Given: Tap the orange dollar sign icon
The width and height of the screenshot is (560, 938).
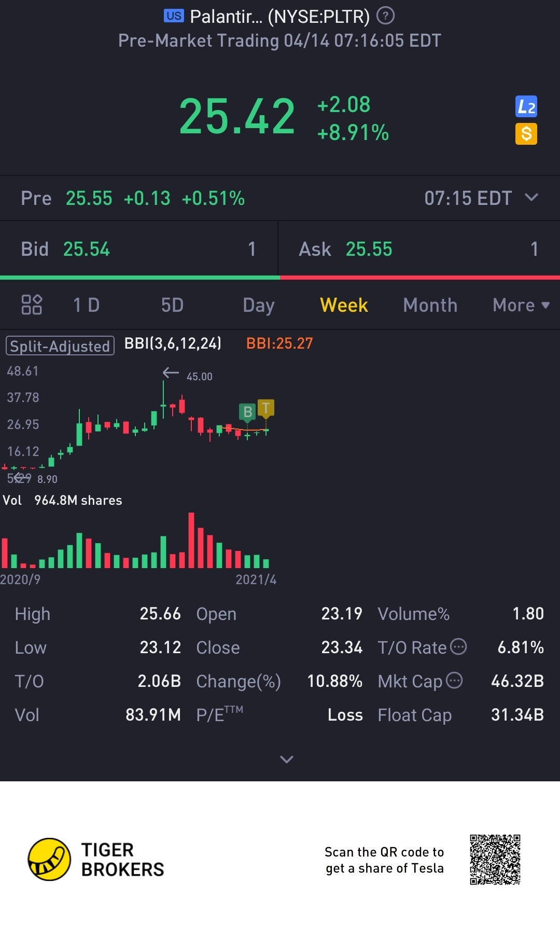Looking at the screenshot, I should click(526, 134).
